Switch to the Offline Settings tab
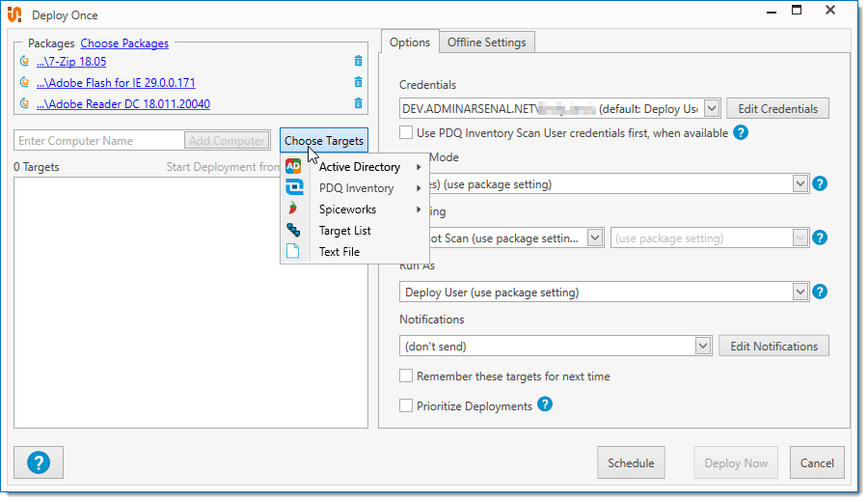The width and height of the screenshot is (868, 502). click(486, 42)
